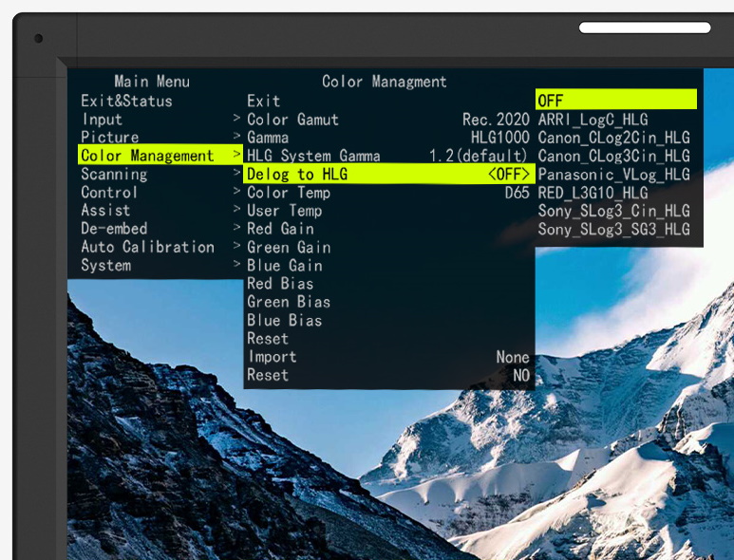This screenshot has width=734, height=560.
Task: Open the <OFF> Delog value selector
Action: 509,174
